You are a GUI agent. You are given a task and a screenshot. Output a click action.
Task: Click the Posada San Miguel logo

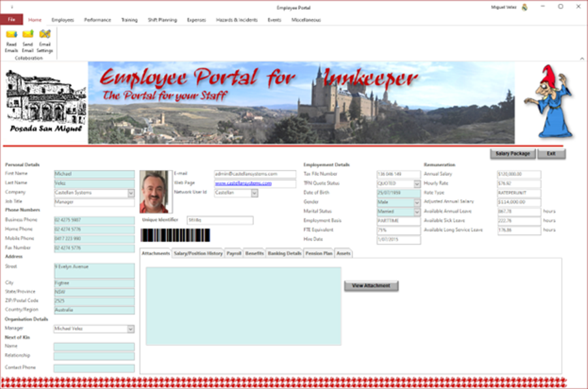pyautogui.click(x=44, y=101)
